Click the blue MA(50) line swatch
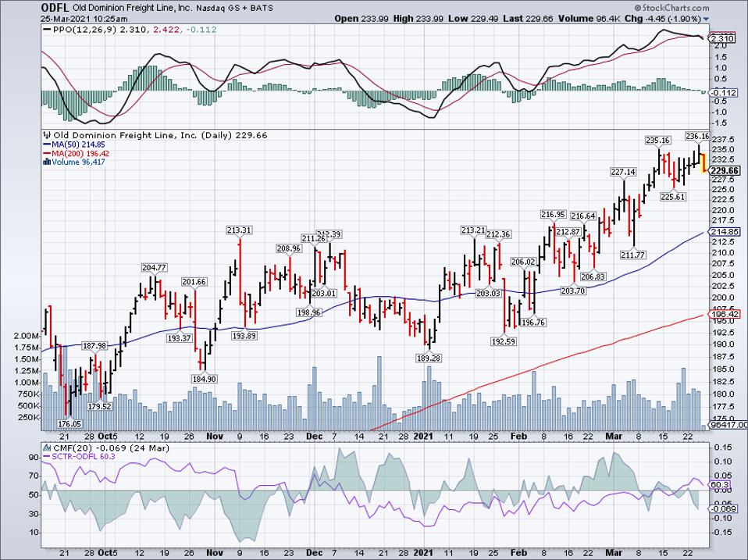748x560 pixels. [47, 144]
